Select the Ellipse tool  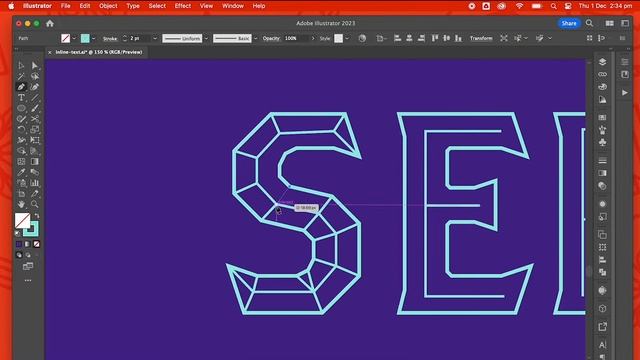coord(21,108)
